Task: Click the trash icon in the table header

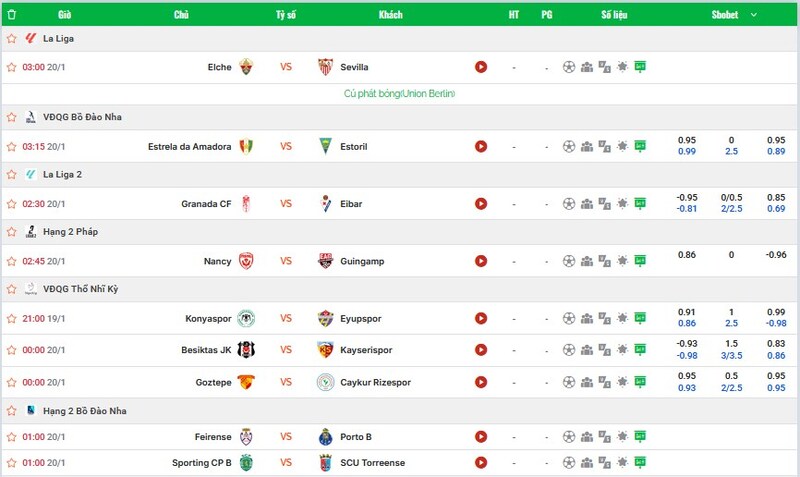Action: tap(11, 15)
